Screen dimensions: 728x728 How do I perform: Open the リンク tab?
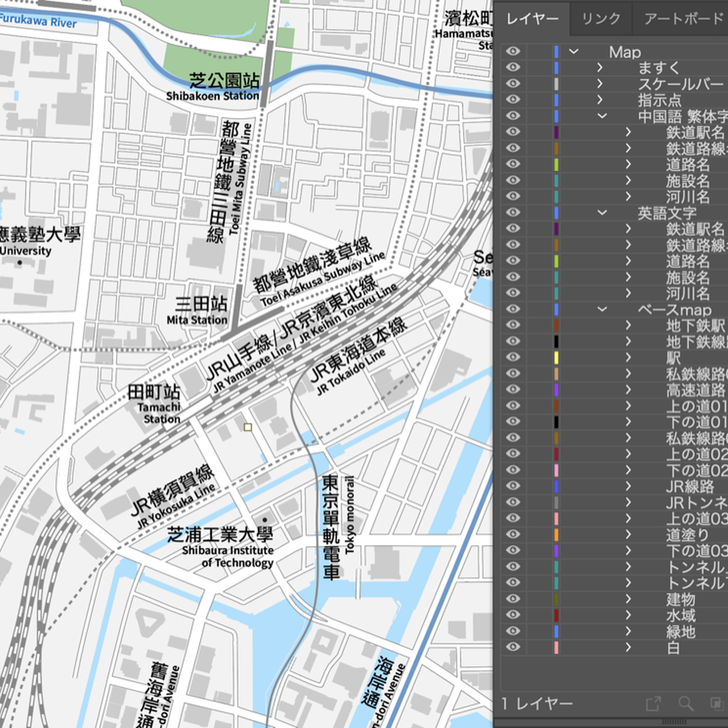click(601, 19)
